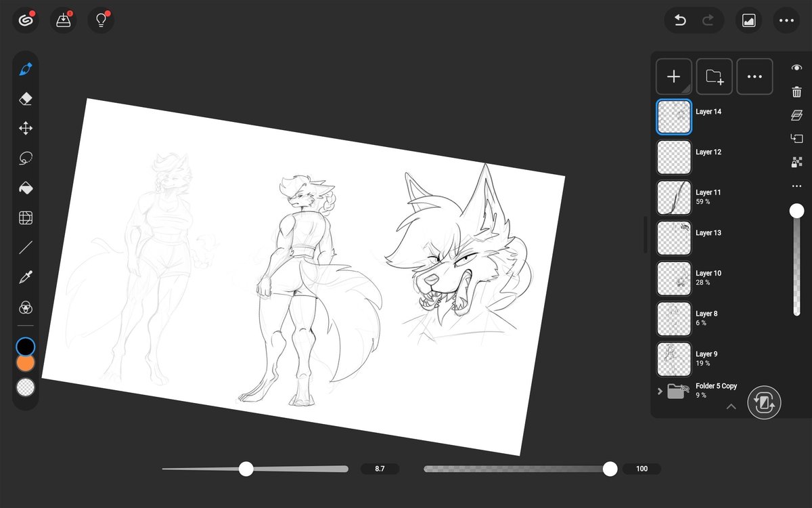Click the brush opacity slider handle
The image size is (812, 508).
click(610, 469)
